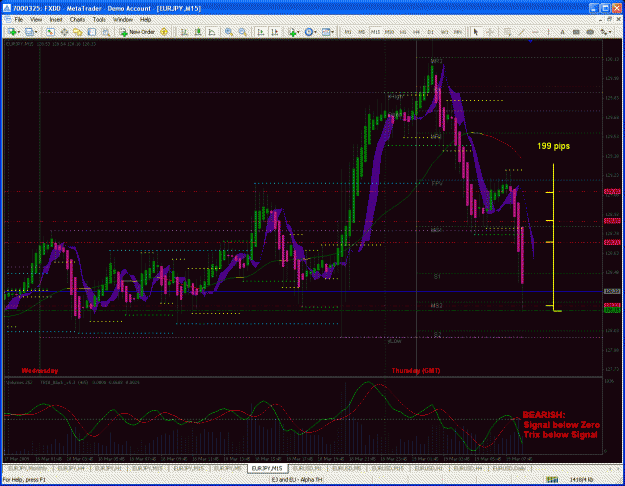Open the Strategy Tester icon
Image resolution: width=625 pixels, height=486 pixels.
(106, 32)
